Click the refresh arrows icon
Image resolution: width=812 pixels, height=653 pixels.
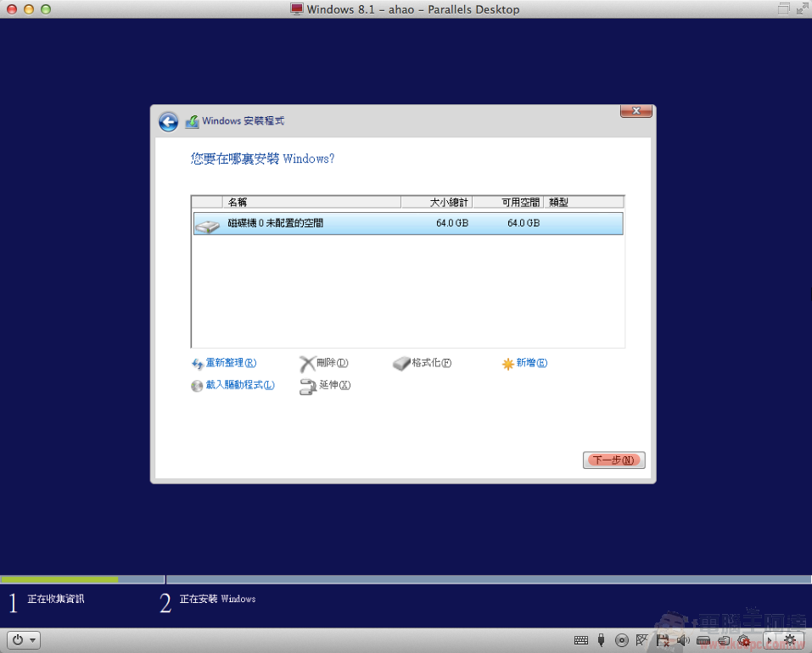(x=198, y=364)
